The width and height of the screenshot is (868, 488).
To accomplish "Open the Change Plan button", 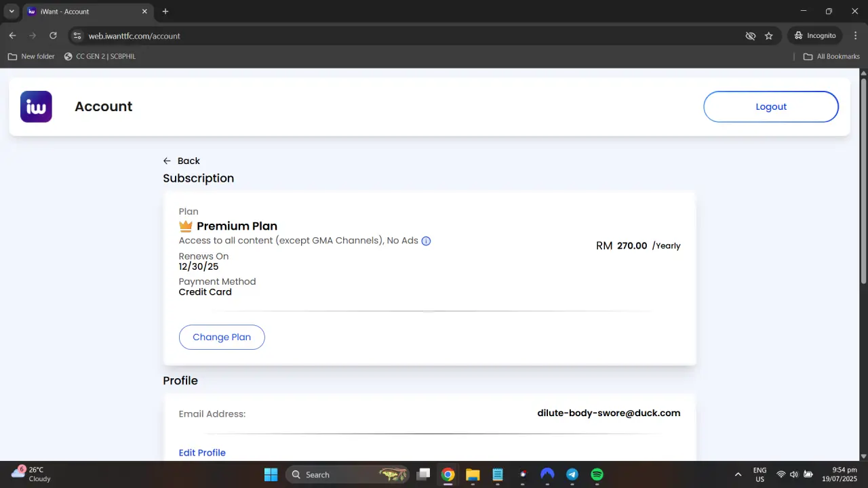I will [x=222, y=337].
